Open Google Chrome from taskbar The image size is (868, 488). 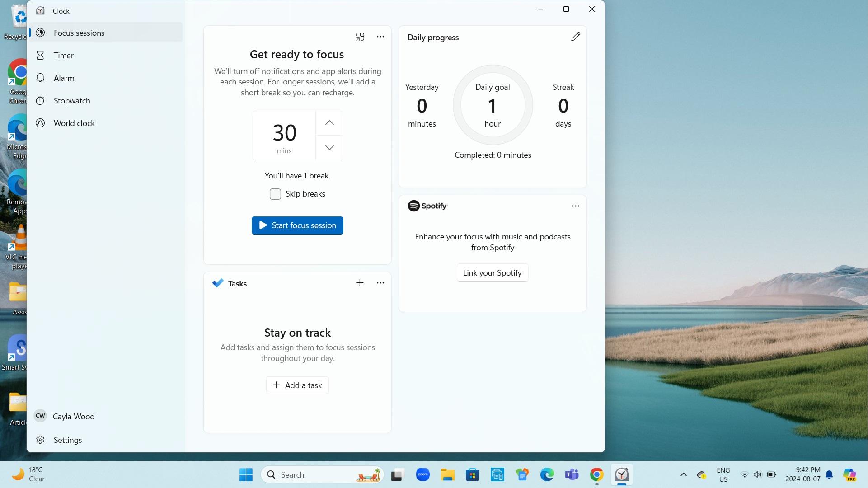[596, 475]
